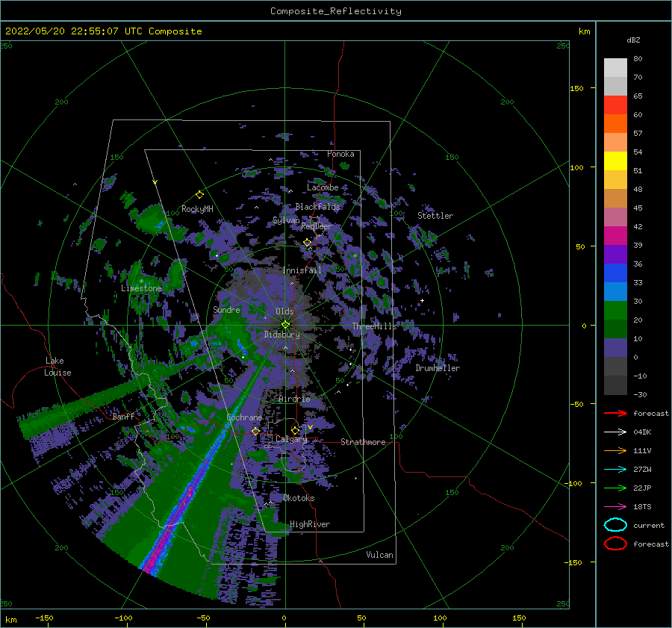Click the cyan current ellipse in legend
Image resolution: width=672 pixels, height=628 pixels.
(615, 525)
